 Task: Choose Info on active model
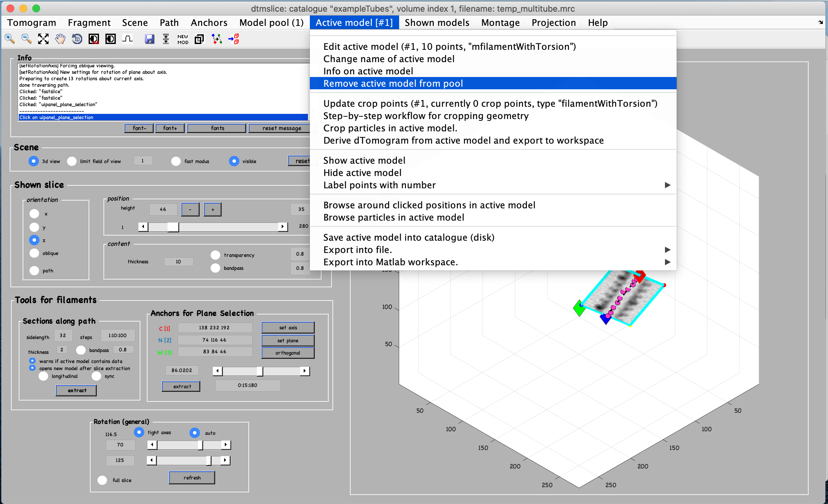pyautogui.click(x=493, y=71)
